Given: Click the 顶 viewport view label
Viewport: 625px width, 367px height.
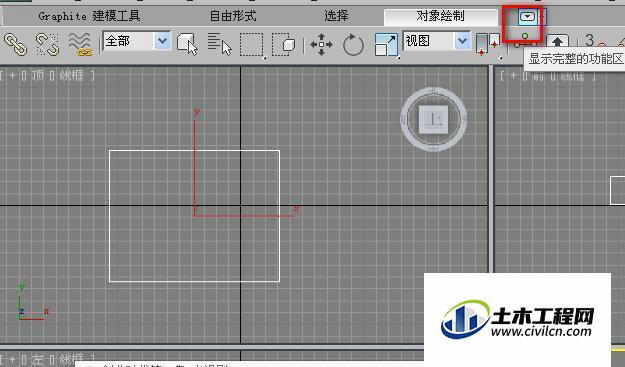Looking at the screenshot, I should coord(37,75).
